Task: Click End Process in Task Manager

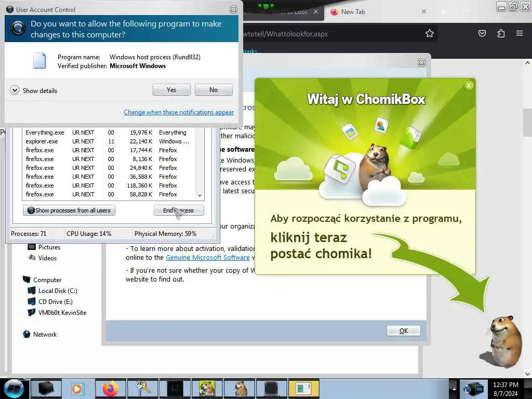Action: pyautogui.click(x=179, y=210)
